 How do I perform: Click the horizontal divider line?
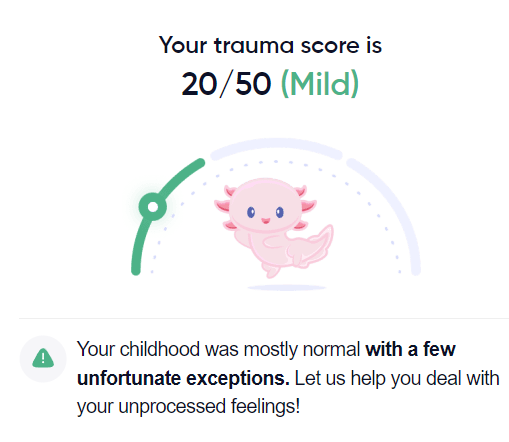[x=264, y=318]
